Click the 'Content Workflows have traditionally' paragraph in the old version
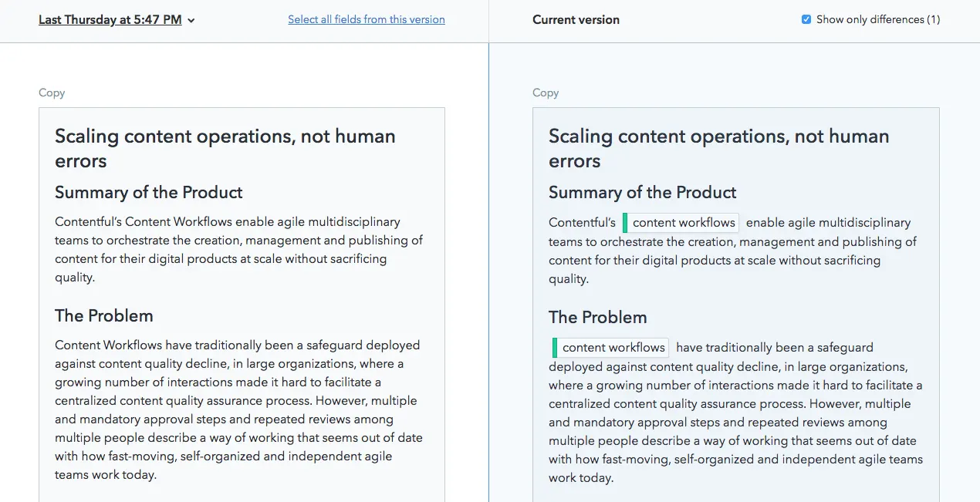The image size is (980, 502). (238, 410)
